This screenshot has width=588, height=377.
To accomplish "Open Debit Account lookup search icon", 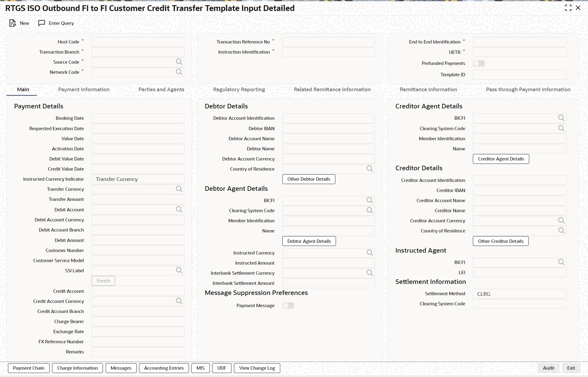I will 179,209.
